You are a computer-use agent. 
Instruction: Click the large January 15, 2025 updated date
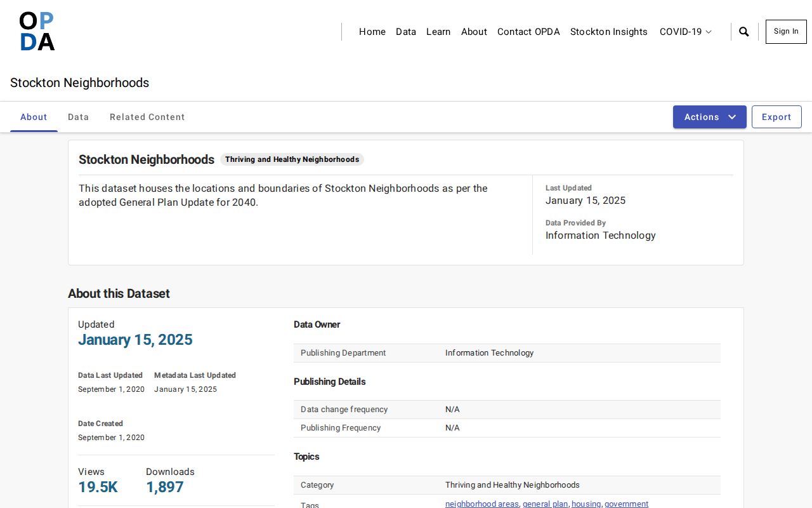(135, 340)
